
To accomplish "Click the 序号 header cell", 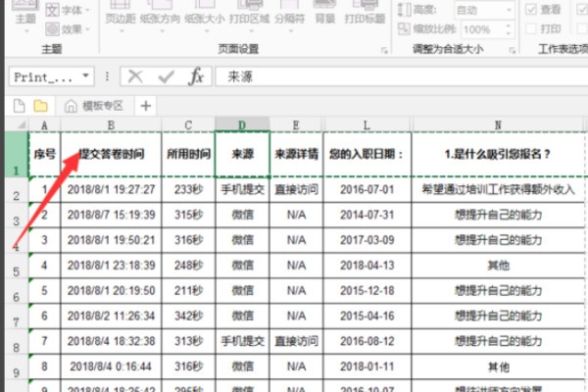I will click(x=45, y=154).
